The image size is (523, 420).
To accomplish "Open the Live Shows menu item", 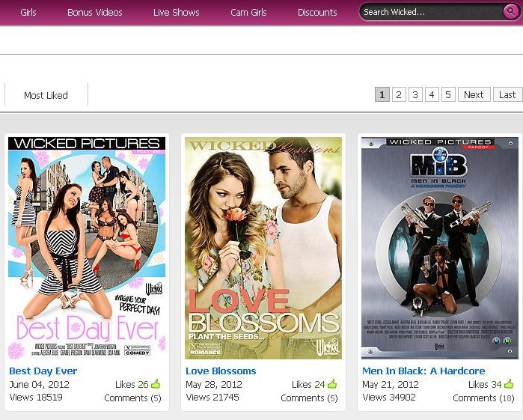I will (176, 13).
